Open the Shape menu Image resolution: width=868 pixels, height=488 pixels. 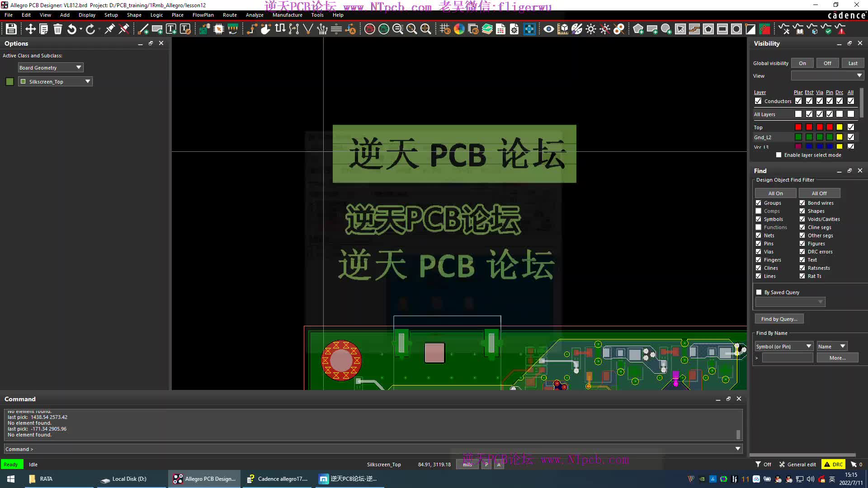[134, 15]
